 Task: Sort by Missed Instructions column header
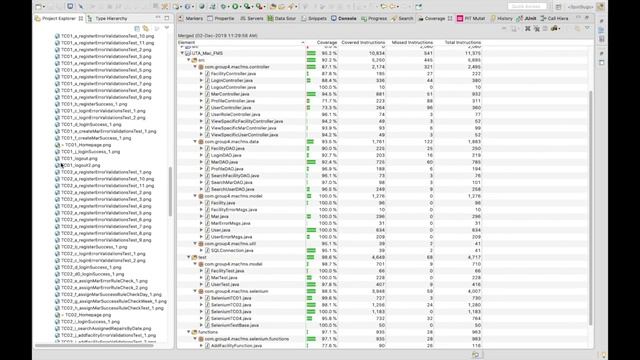(411, 42)
